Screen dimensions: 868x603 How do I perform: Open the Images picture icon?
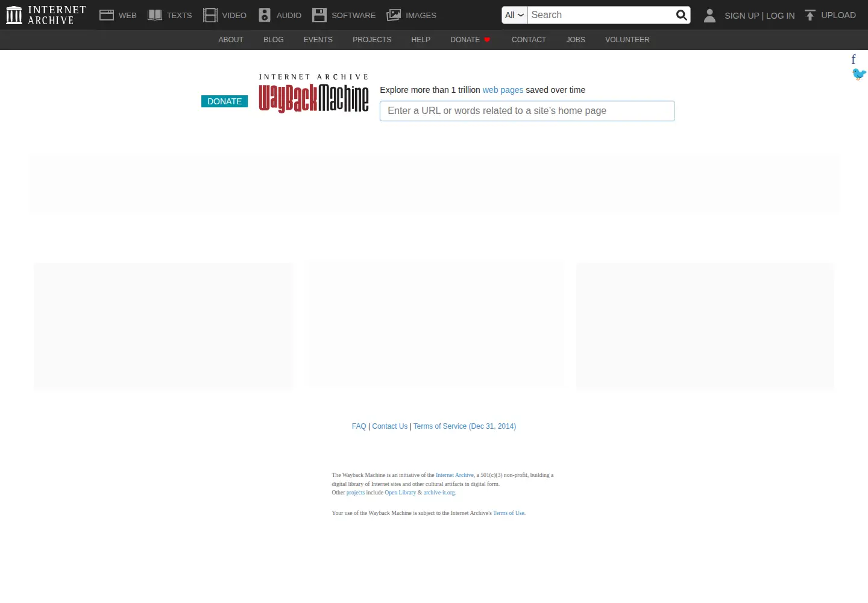pyautogui.click(x=394, y=15)
